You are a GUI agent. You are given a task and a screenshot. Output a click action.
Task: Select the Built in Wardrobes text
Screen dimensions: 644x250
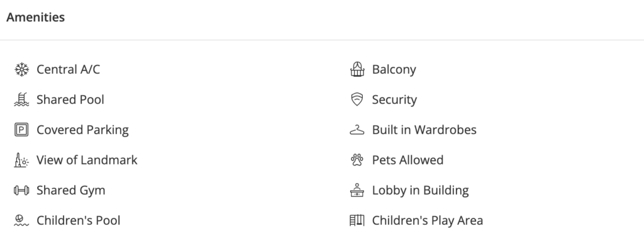[x=425, y=130]
